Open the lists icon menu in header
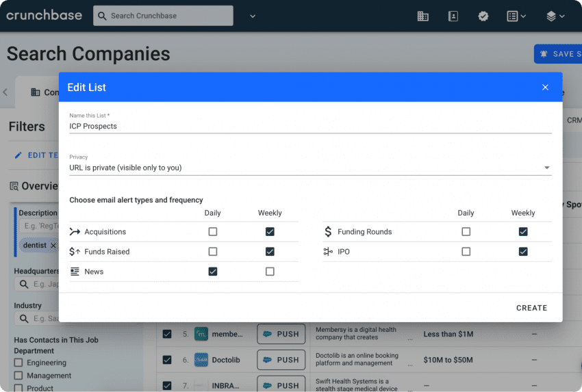 516,16
